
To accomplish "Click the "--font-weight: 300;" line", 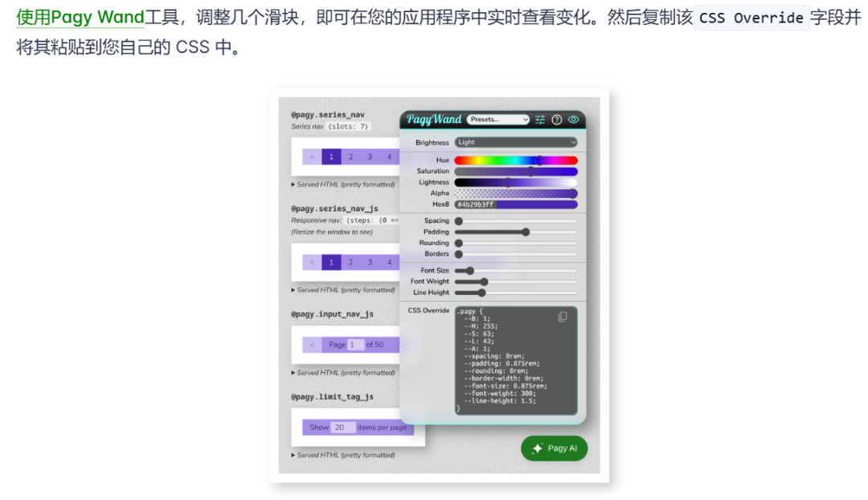I will click(x=500, y=393).
